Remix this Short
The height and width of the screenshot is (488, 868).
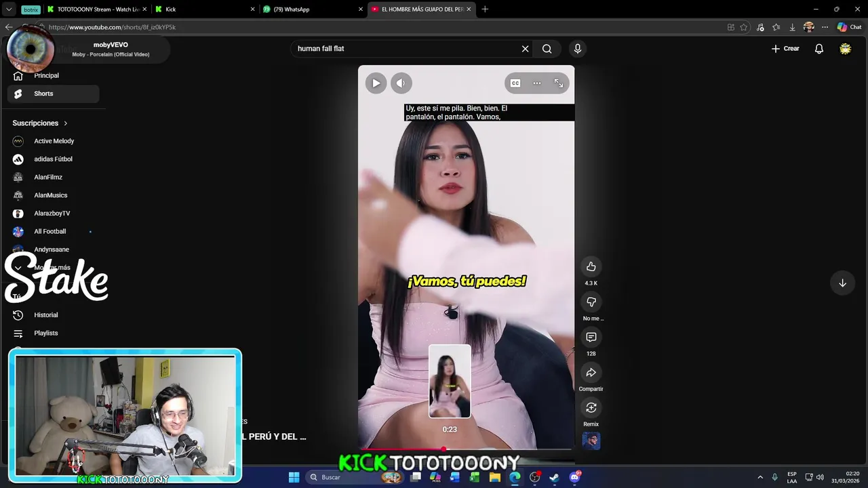pyautogui.click(x=591, y=408)
